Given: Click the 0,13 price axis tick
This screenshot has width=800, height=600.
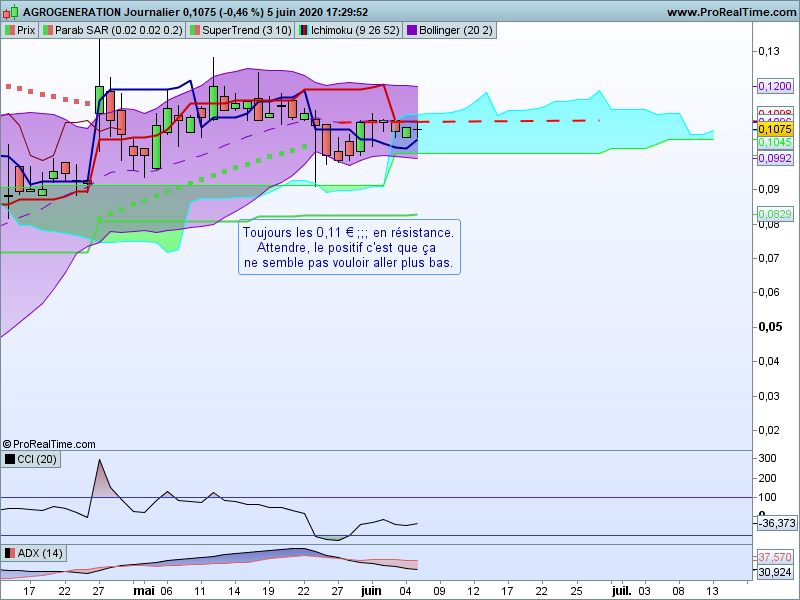Looking at the screenshot, I should 769,51.
